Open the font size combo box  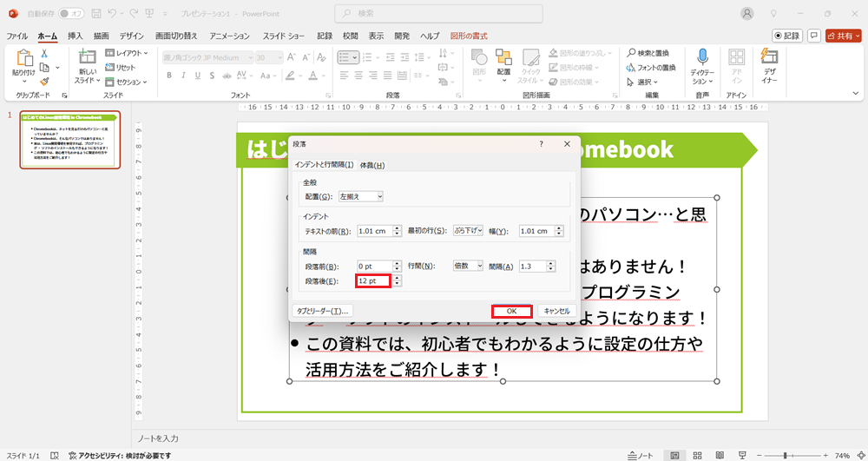pyautogui.click(x=270, y=57)
